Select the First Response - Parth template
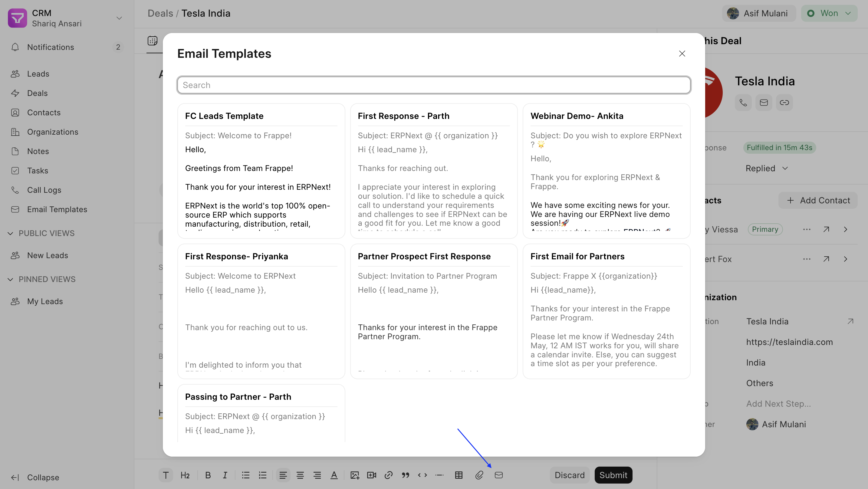868x489 pixels. (434, 171)
